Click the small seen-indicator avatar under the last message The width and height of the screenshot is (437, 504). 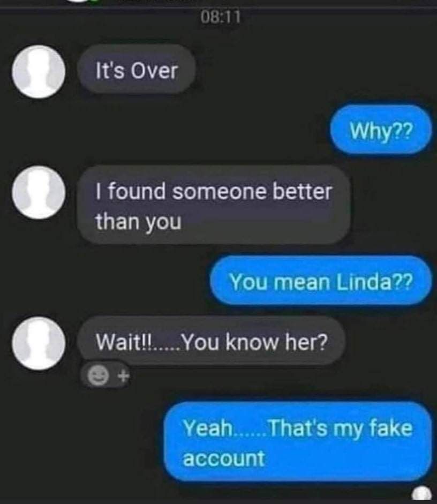[x=421, y=494]
